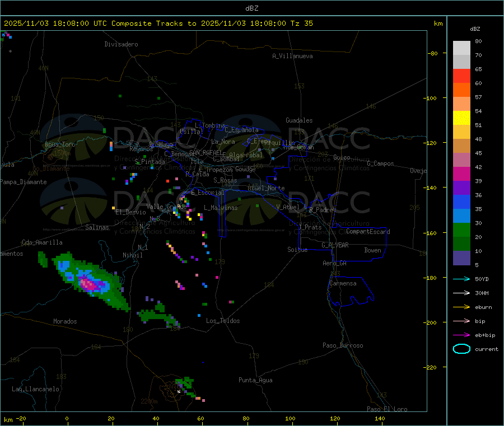The height and width of the screenshot is (426, 504).
Task: Pick the blue 35 dBZ legend color
Action: click(x=461, y=202)
